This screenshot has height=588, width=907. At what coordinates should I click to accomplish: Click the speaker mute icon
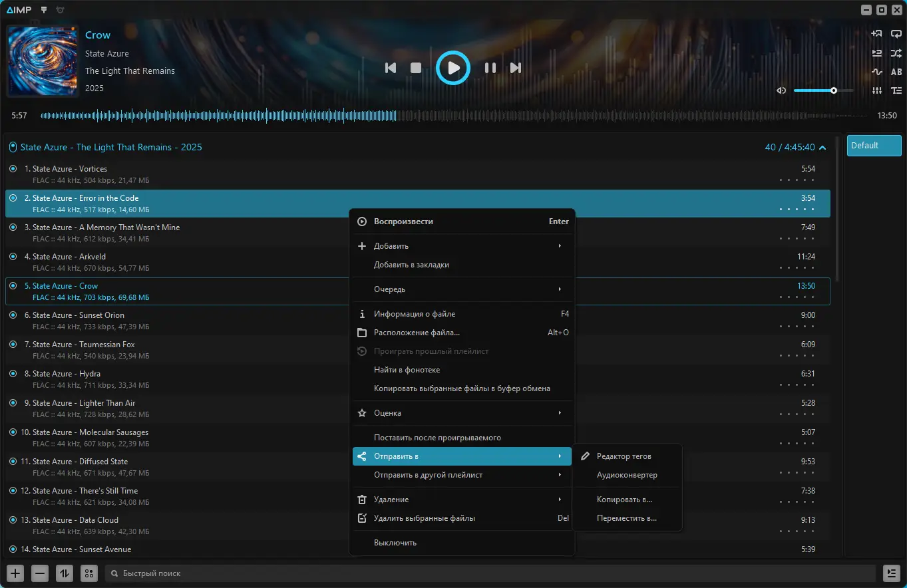781,90
